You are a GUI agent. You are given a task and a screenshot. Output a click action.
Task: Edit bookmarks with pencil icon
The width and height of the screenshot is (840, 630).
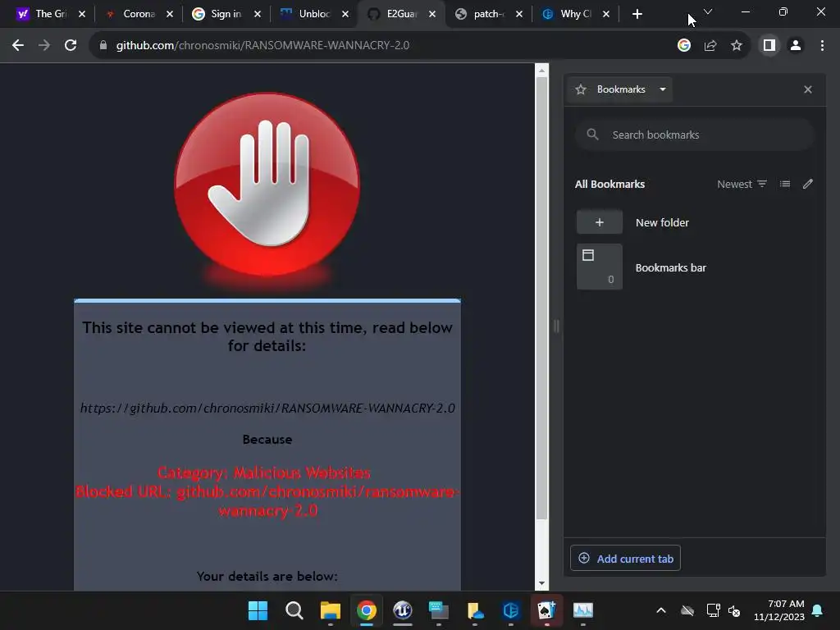(808, 184)
